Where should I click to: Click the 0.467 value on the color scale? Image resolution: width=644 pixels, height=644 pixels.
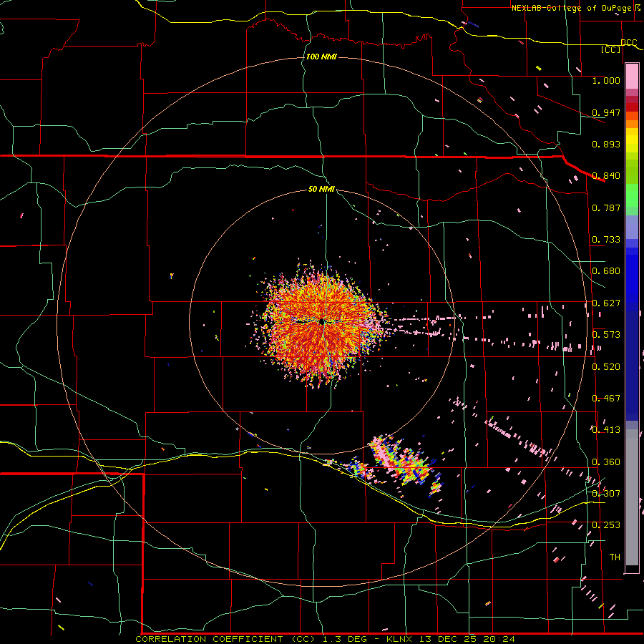[606, 399]
